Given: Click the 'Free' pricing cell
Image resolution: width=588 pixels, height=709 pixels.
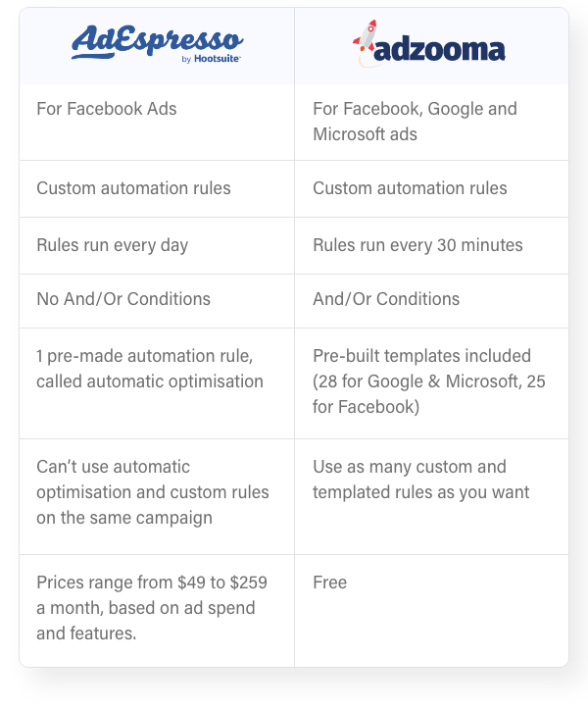Looking at the screenshot, I should click(431, 611).
